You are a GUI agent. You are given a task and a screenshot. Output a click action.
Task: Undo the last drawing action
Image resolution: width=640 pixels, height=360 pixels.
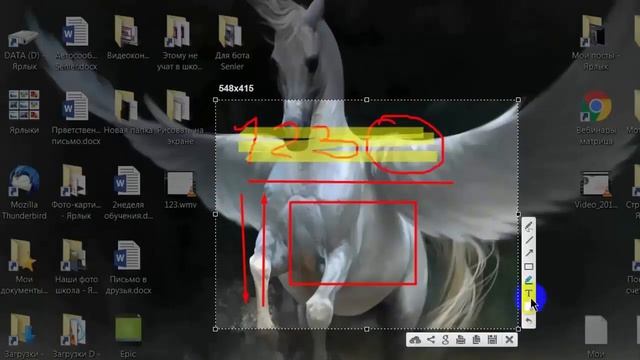tap(529, 321)
